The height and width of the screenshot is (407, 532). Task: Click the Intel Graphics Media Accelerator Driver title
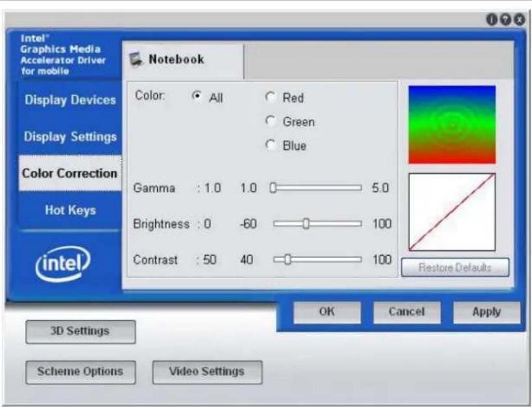pos(63,54)
